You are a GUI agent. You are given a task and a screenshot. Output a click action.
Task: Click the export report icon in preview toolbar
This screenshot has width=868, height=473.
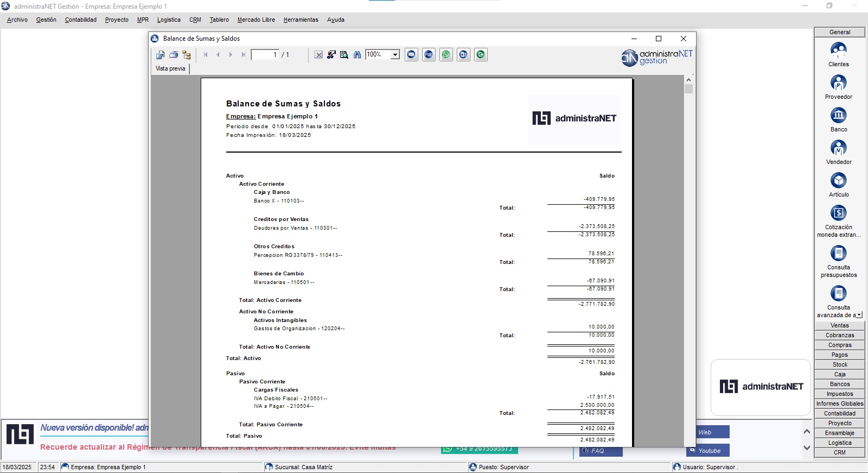pyautogui.click(x=160, y=55)
